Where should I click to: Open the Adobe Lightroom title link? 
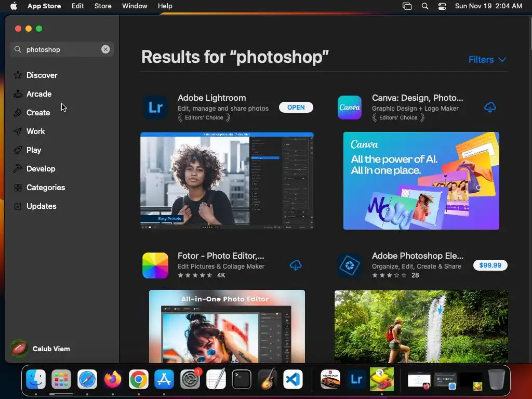coord(212,98)
